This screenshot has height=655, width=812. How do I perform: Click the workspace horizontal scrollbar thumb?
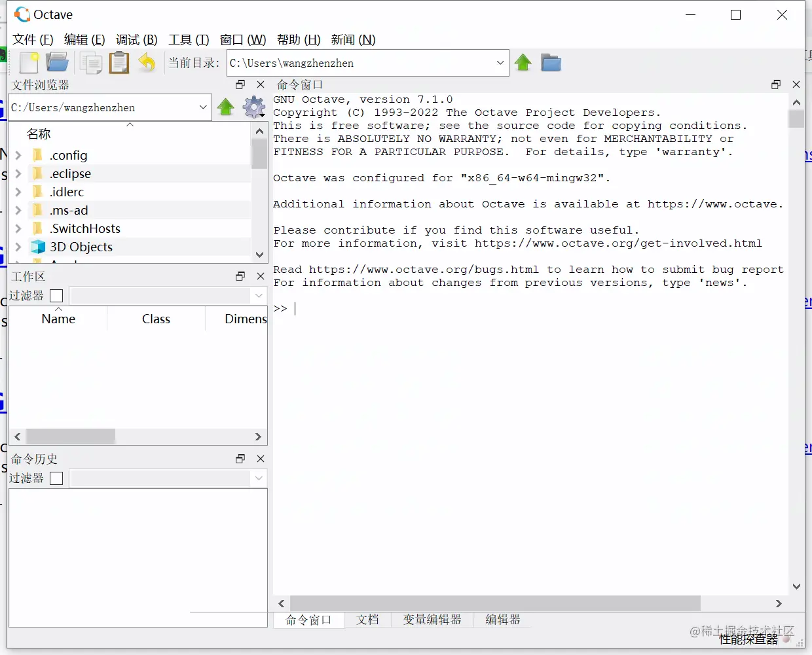pyautogui.click(x=71, y=436)
